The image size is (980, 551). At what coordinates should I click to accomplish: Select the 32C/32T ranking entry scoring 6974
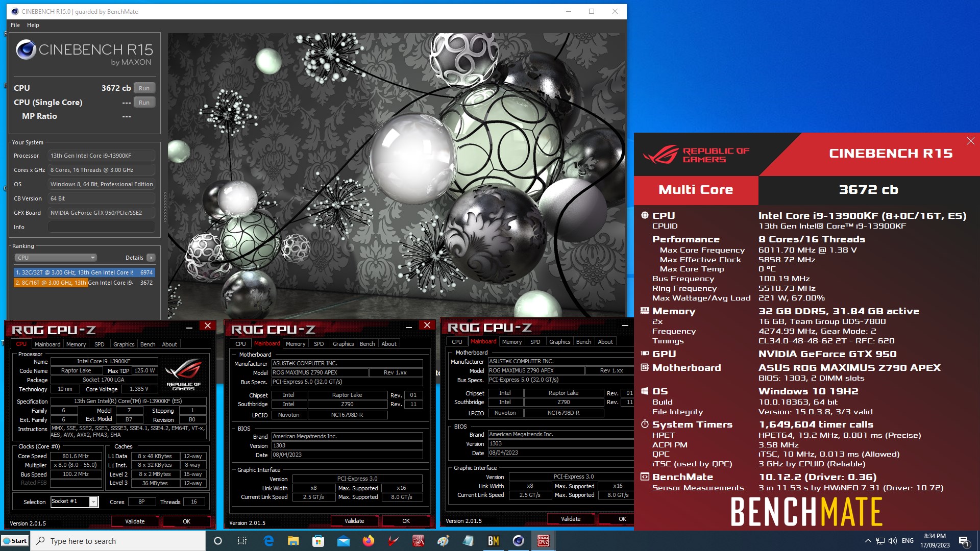coord(84,272)
